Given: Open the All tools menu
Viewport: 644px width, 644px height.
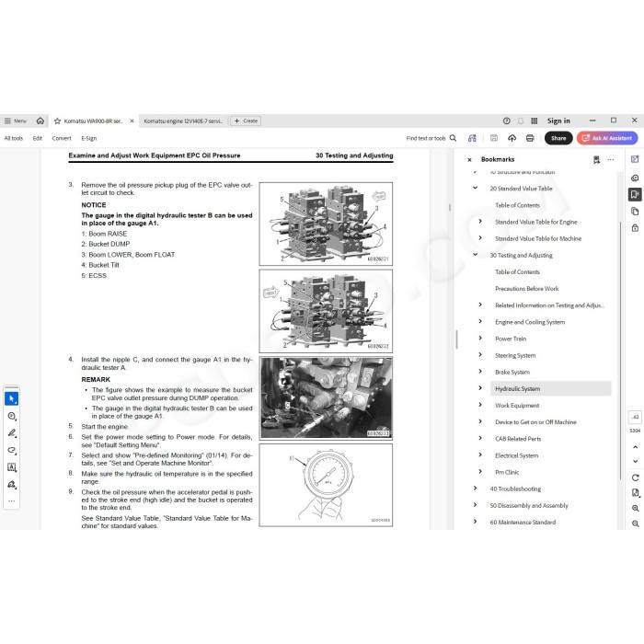Looking at the screenshot, I should coord(14,138).
